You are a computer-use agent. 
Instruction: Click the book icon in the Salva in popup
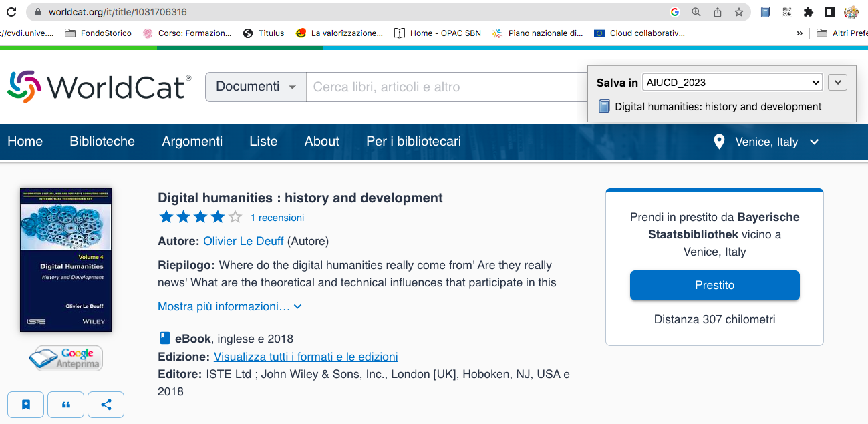coord(604,106)
